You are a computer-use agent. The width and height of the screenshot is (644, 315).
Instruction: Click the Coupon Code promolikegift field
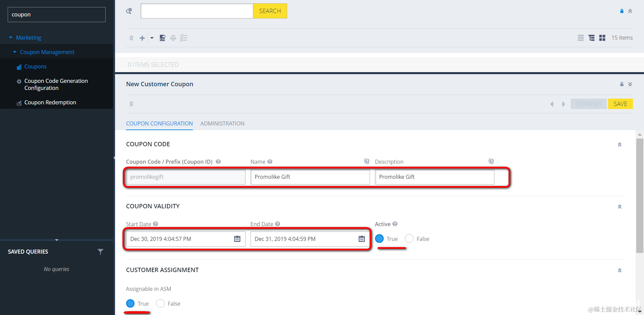[x=185, y=177]
